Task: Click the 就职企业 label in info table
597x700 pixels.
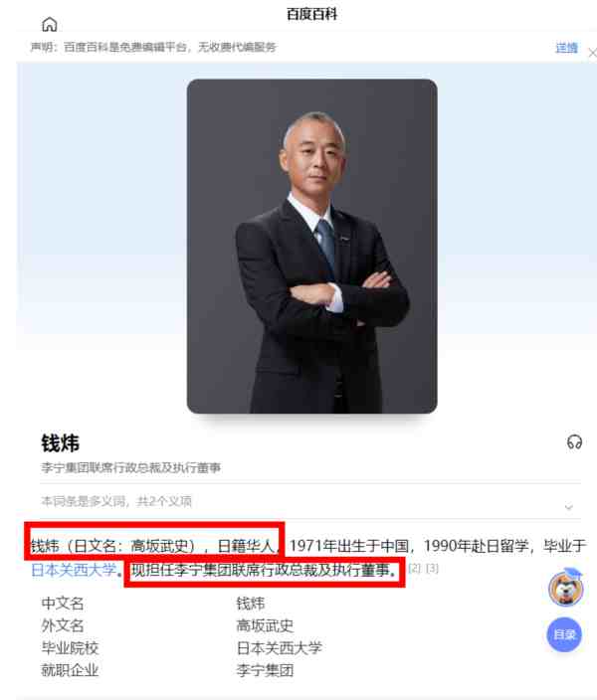Action: (70, 670)
